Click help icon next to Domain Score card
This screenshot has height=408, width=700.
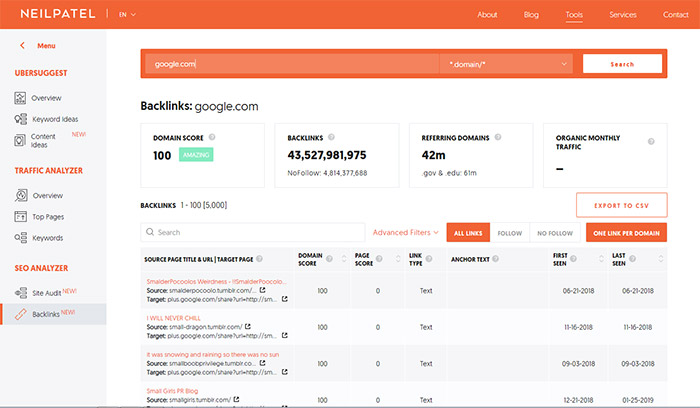point(212,137)
